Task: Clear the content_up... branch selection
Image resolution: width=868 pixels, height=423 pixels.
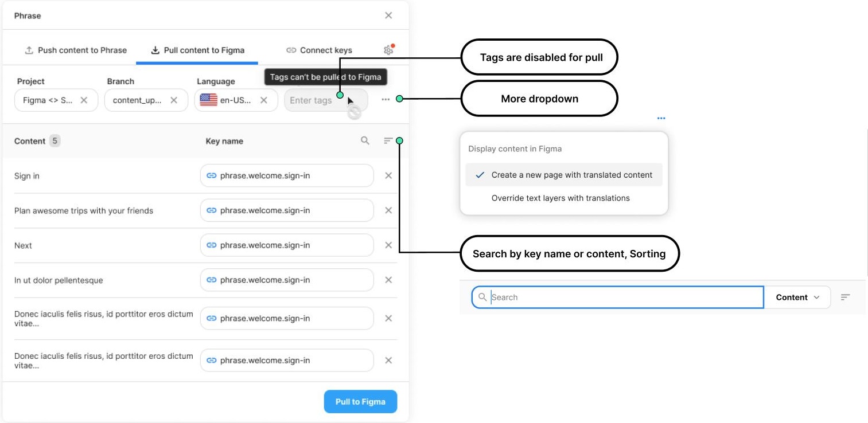Action: tap(174, 100)
